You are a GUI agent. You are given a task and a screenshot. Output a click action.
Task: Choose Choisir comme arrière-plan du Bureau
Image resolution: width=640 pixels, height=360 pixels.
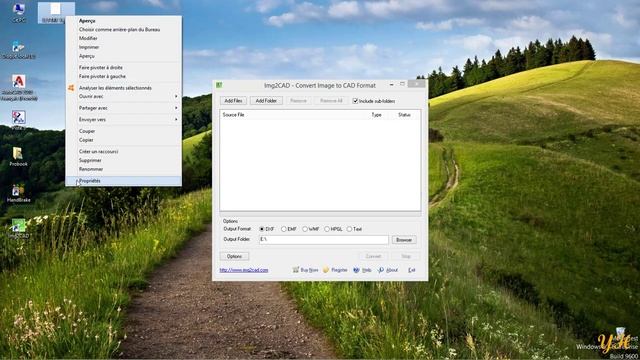(123, 29)
